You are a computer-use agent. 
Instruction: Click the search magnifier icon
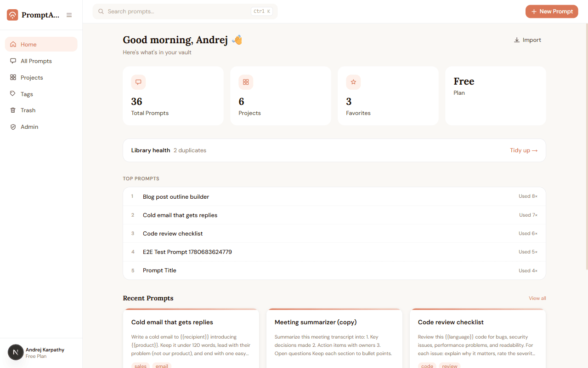pos(101,11)
